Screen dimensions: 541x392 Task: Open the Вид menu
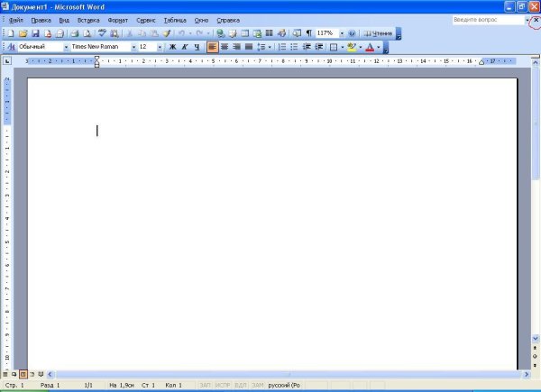pyautogui.click(x=64, y=21)
